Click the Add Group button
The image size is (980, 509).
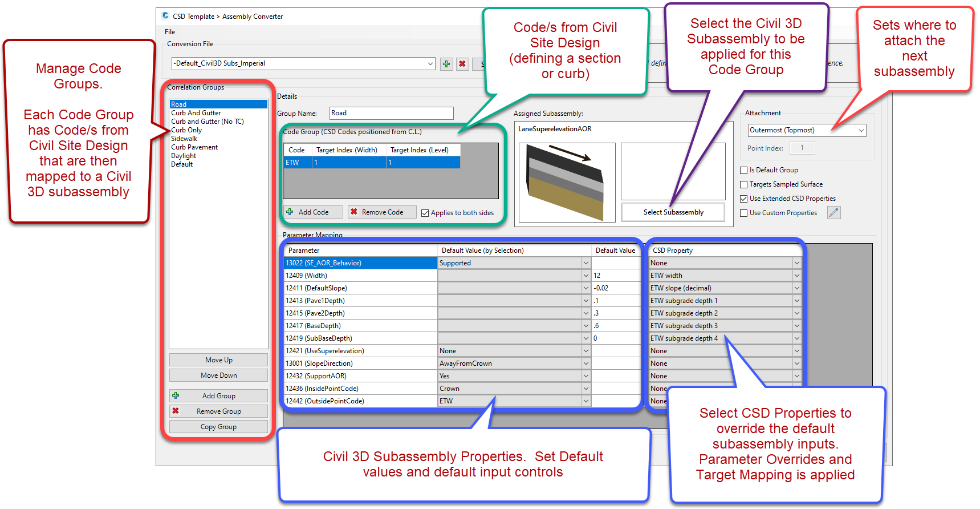tap(218, 396)
